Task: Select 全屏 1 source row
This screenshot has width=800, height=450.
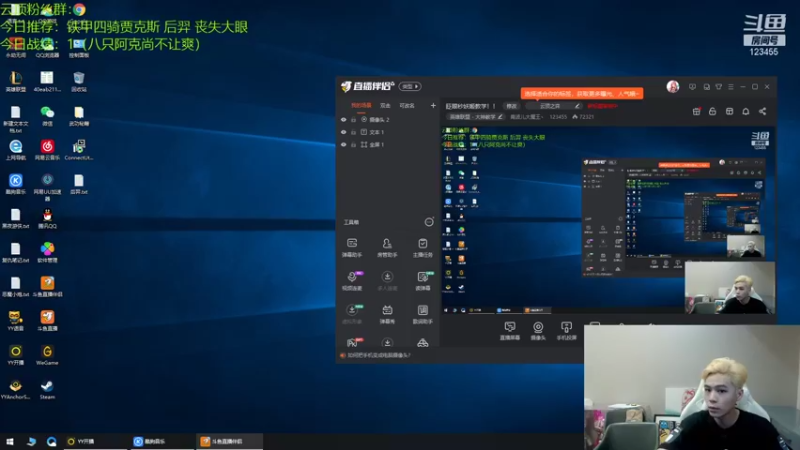Action: 388,145
